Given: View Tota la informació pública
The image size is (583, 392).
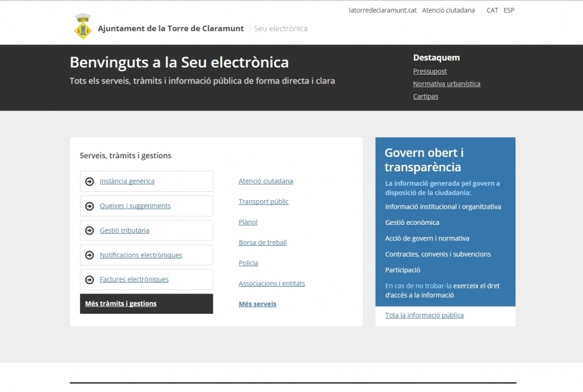Looking at the screenshot, I should [424, 316].
